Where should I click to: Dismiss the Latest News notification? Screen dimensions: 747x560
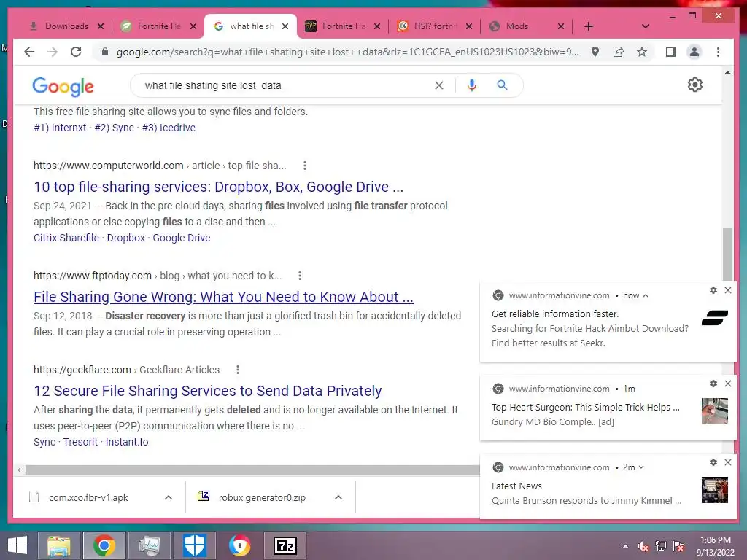728,462
